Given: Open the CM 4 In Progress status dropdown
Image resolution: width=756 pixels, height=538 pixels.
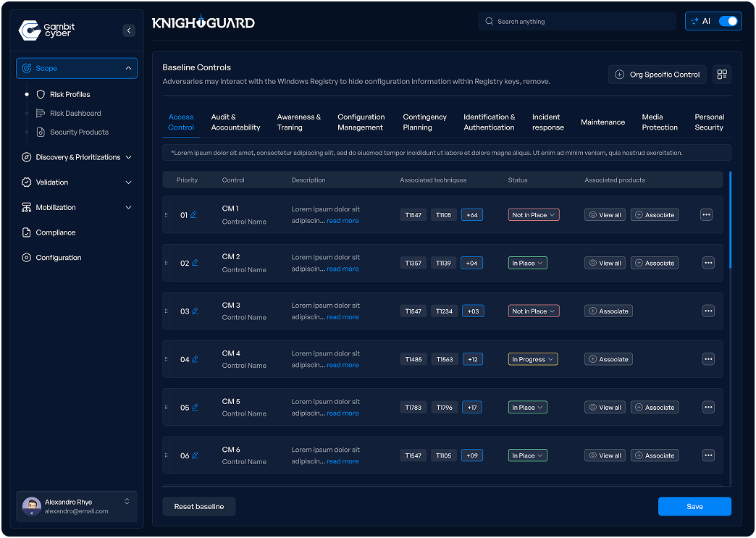Looking at the screenshot, I should pyautogui.click(x=533, y=359).
